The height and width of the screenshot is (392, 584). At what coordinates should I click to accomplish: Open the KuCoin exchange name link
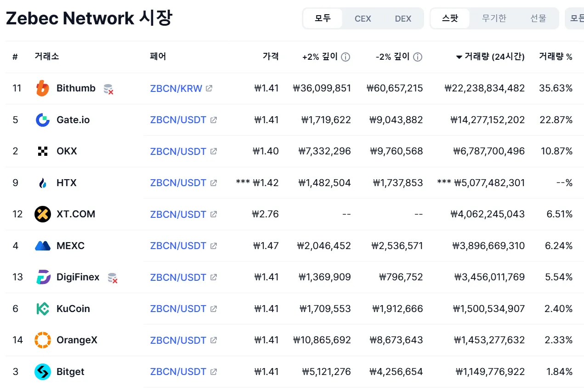(73, 309)
